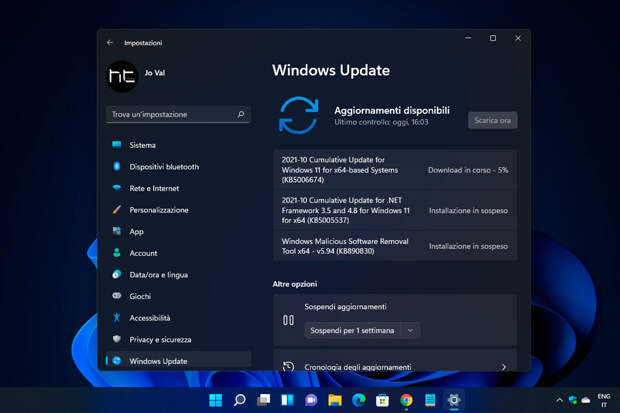620x413 pixels.
Task: Select the Download in corso - 5% status
Action: [x=468, y=170]
